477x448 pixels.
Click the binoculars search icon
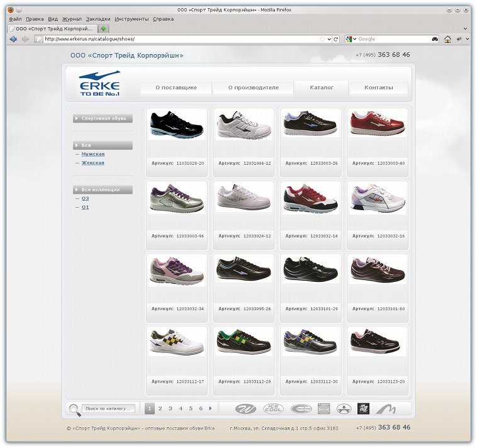435,39
